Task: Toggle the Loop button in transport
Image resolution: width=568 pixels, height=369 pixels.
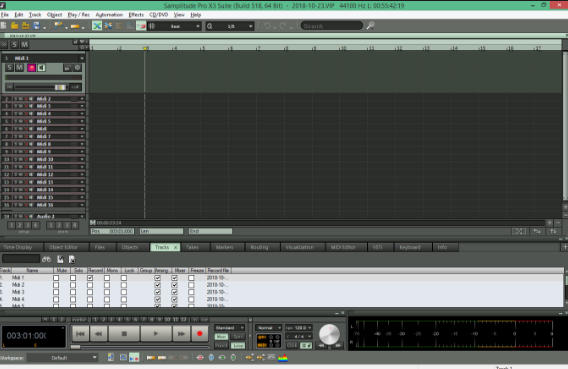Action: pos(238,345)
